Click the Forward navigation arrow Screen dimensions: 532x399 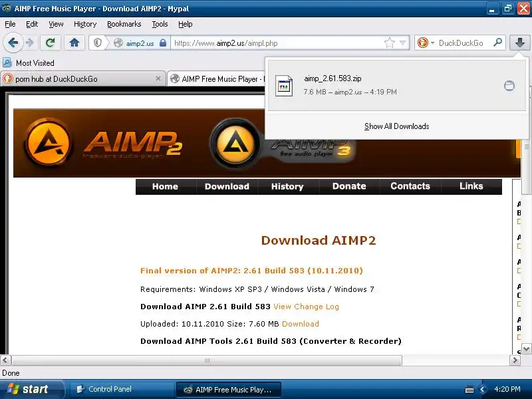click(30, 43)
